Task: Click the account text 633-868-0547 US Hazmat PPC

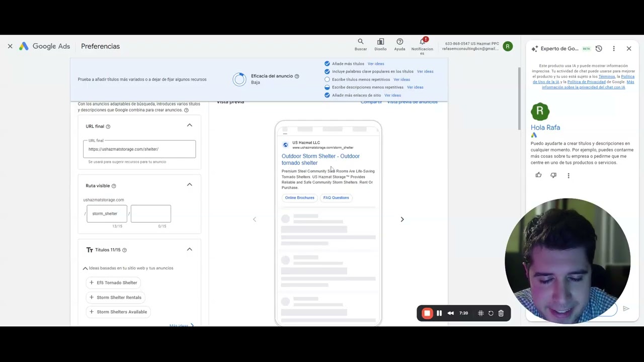Action: [472, 44]
